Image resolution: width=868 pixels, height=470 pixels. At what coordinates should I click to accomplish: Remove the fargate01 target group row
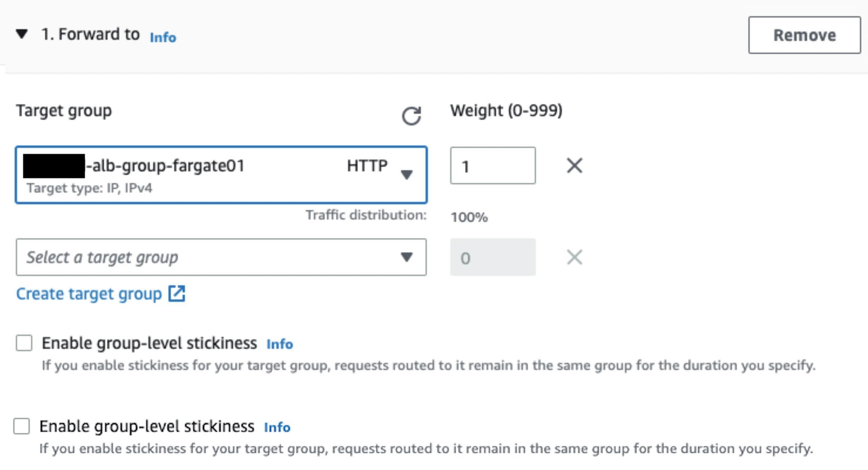point(574,165)
